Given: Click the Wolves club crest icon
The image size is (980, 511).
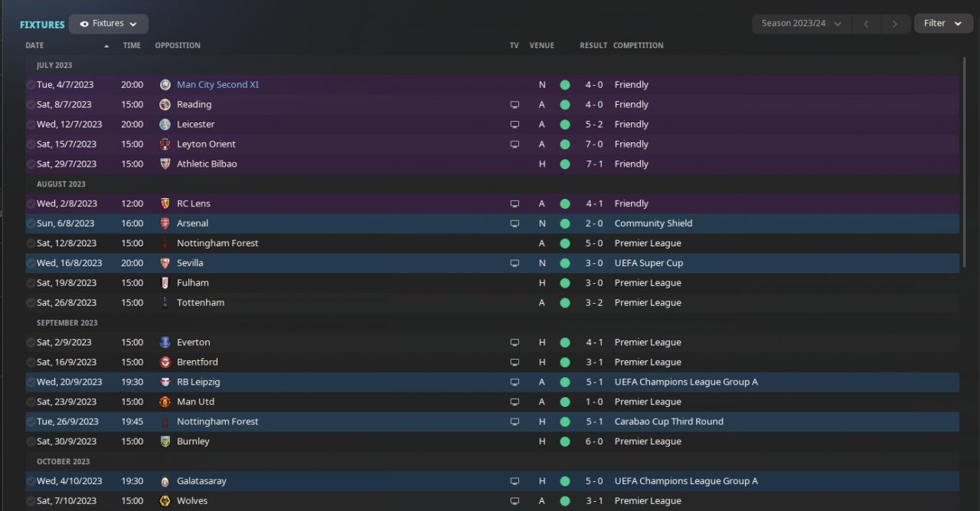Looking at the screenshot, I should click(165, 501).
